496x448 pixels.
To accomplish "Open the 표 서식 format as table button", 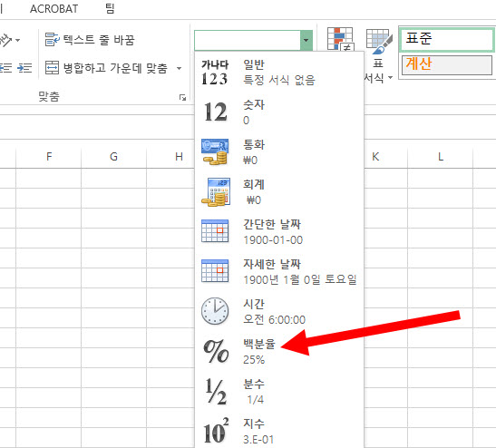I will [378, 56].
